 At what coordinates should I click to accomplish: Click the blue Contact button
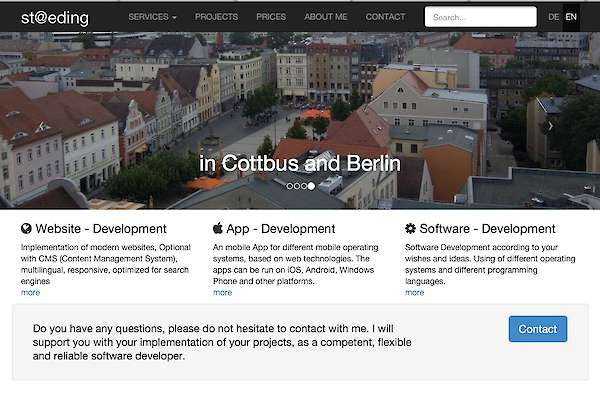[538, 329]
